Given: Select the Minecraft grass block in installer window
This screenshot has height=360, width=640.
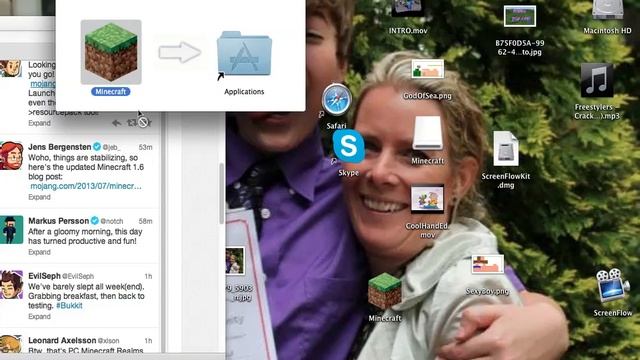Looking at the screenshot, I should pos(111,52).
